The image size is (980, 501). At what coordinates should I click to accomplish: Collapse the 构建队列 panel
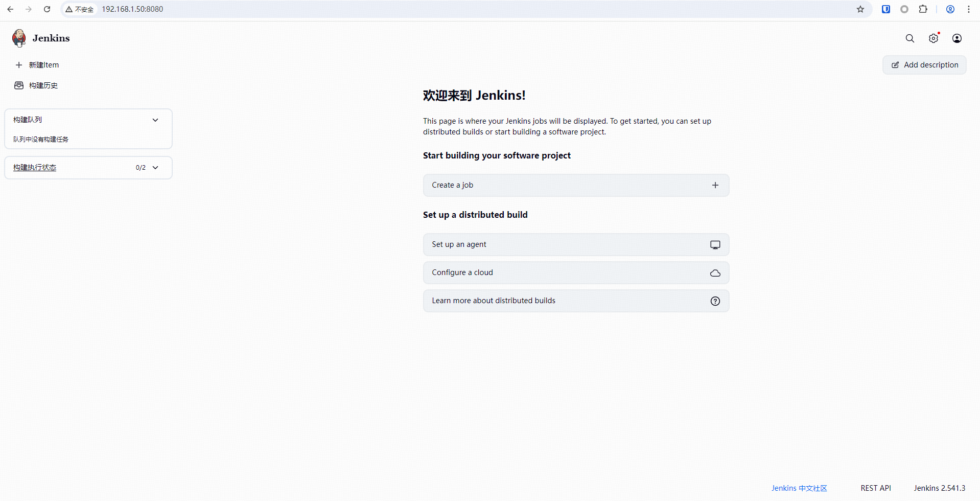(x=155, y=120)
